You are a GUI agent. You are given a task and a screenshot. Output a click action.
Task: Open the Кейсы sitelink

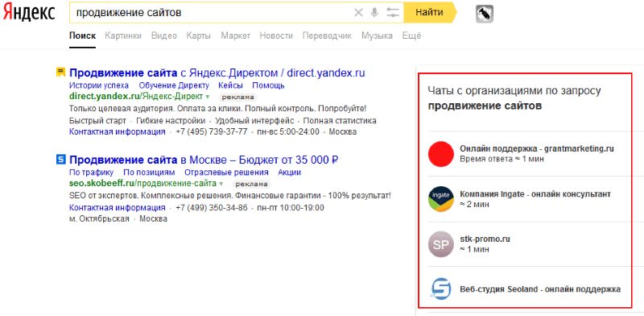click(230, 85)
